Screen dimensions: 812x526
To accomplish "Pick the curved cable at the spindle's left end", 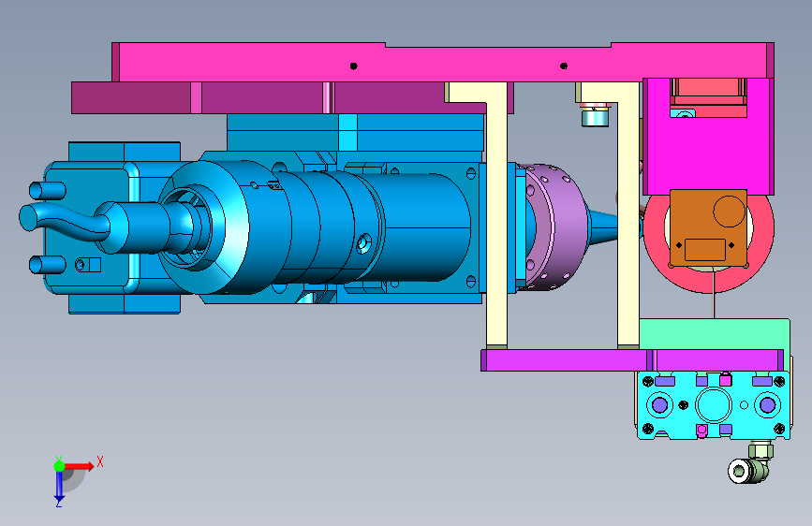I will pos(65,222).
